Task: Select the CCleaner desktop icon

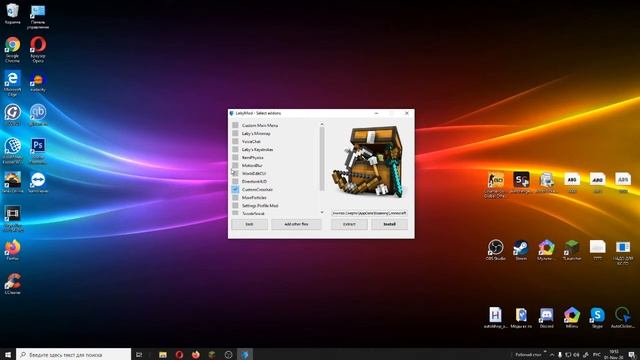Action: tap(13, 284)
